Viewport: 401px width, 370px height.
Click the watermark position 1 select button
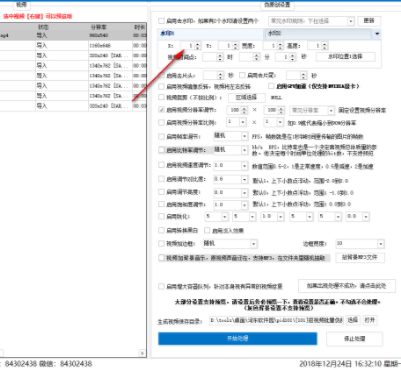pyautogui.click(x=346, y=57)
